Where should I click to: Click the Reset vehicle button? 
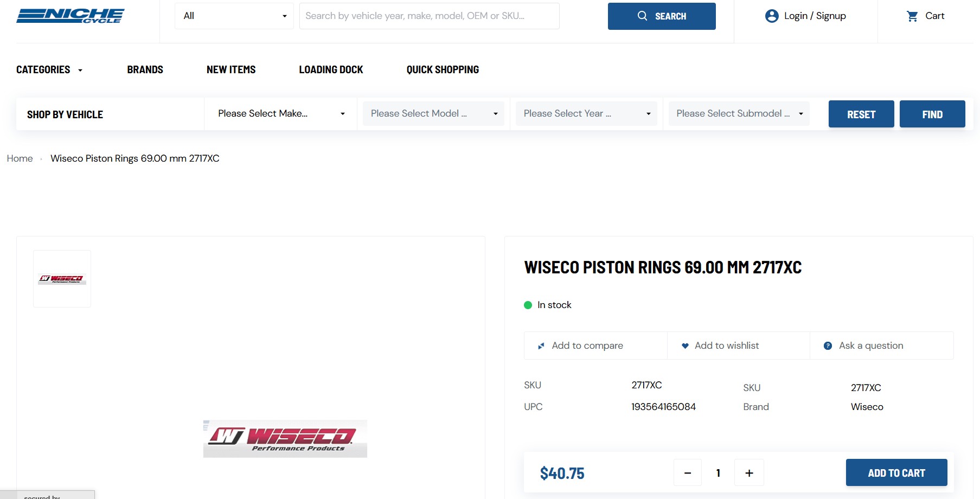click(x=861, y=114)
